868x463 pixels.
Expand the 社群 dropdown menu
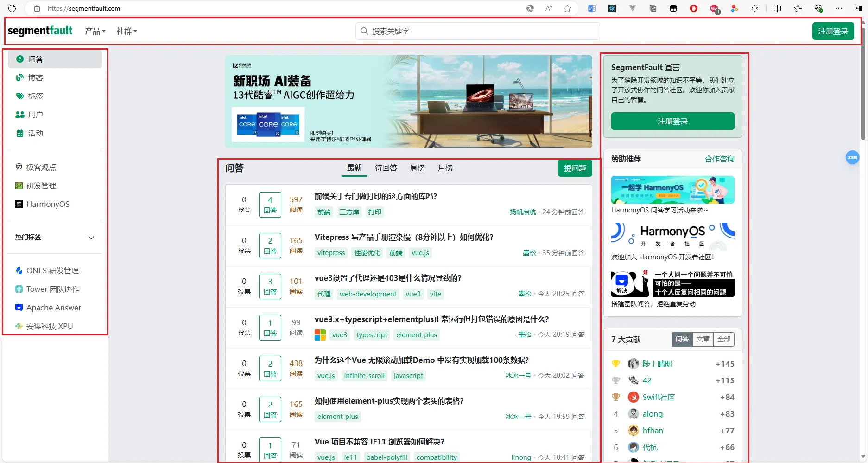(127, 31)
